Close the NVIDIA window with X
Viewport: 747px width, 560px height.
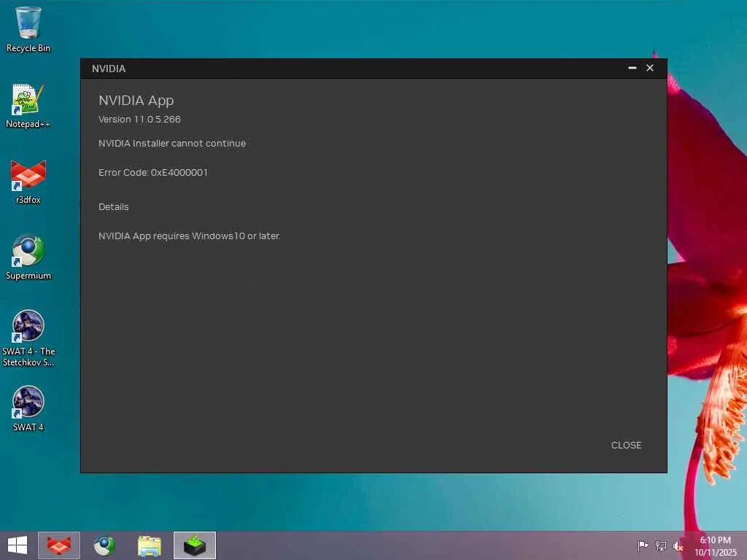[650, 68]
